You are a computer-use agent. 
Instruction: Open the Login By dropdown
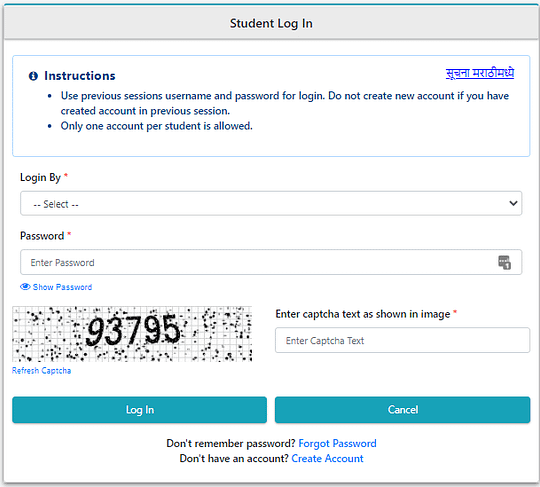tap(271, 204)
